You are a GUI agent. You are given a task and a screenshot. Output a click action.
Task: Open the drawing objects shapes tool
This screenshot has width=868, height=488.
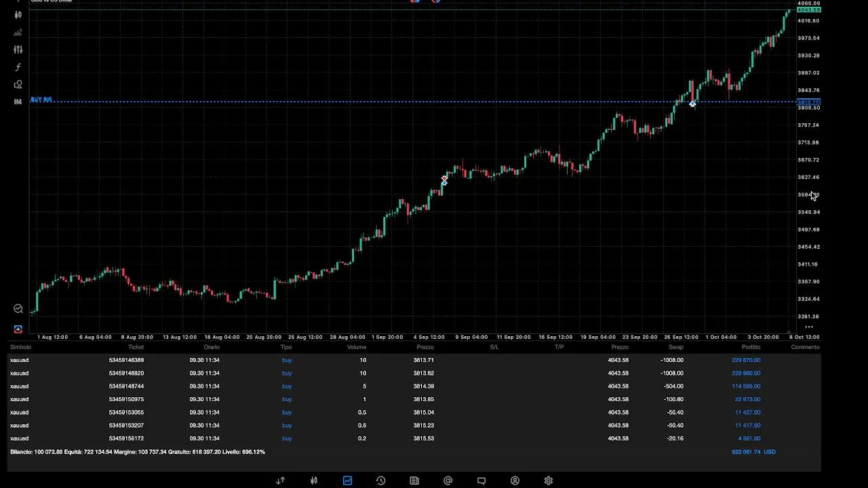point(18,85)
